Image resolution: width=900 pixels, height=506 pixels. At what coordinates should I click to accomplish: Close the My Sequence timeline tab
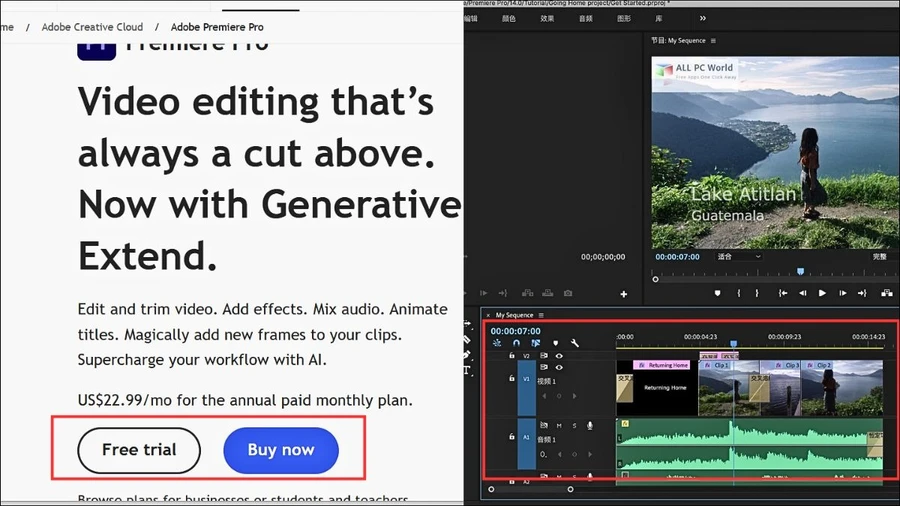(x=488, y=315)
